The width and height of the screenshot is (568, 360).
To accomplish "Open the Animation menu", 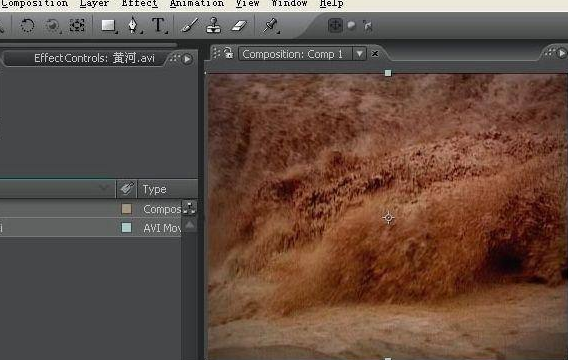I will pos(197,4).
